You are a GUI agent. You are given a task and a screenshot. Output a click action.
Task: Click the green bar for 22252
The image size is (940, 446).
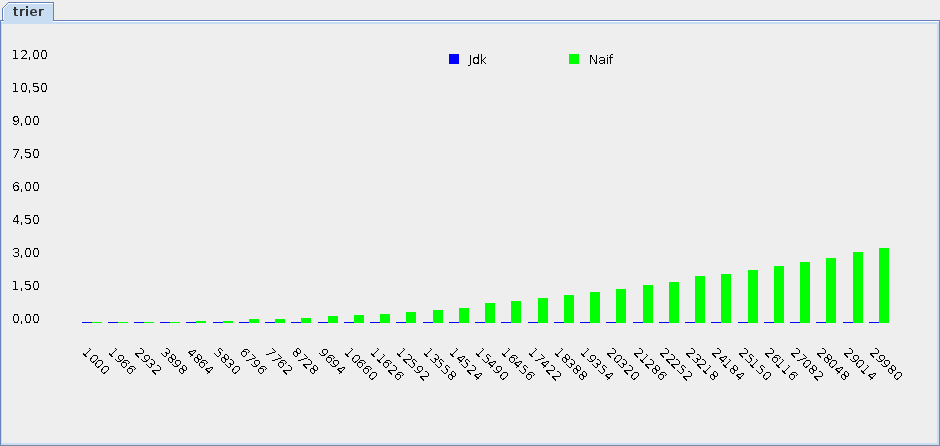[x=674, y=303]
